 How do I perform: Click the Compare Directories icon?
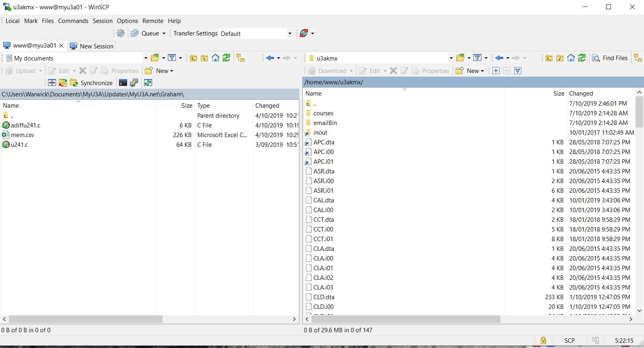point(52,83)
